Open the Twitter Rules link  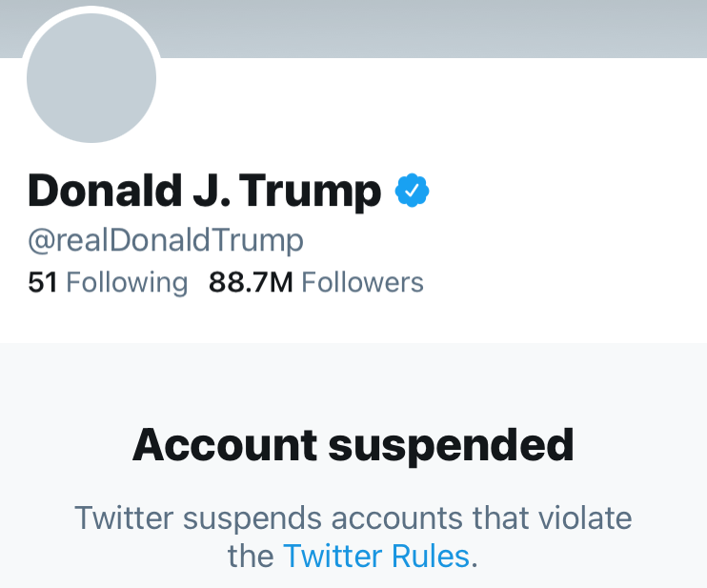click(x=376, y=556)
